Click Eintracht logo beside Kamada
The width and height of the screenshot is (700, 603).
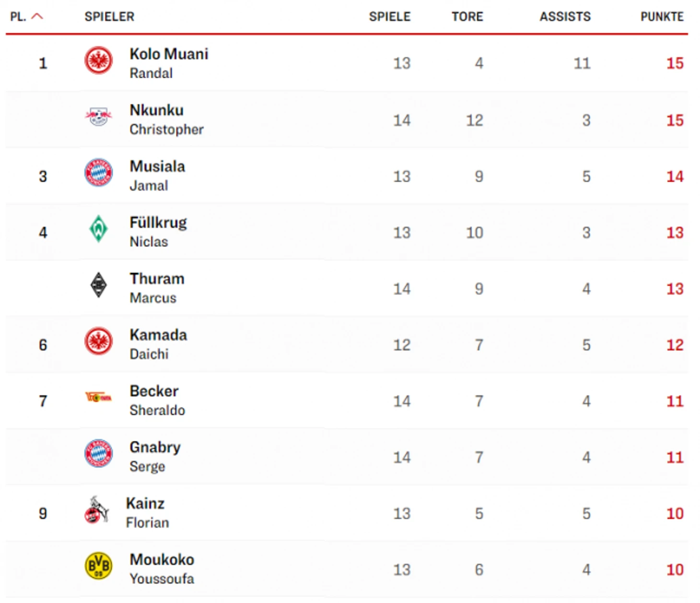point(98,341)
